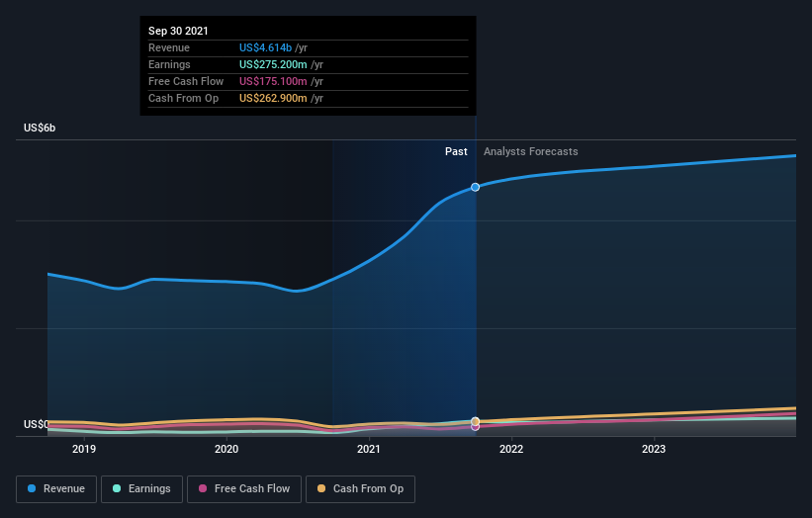
Task: Click the US$6b y-axis label
Action: pyautogui.click(x=40, y=128)
